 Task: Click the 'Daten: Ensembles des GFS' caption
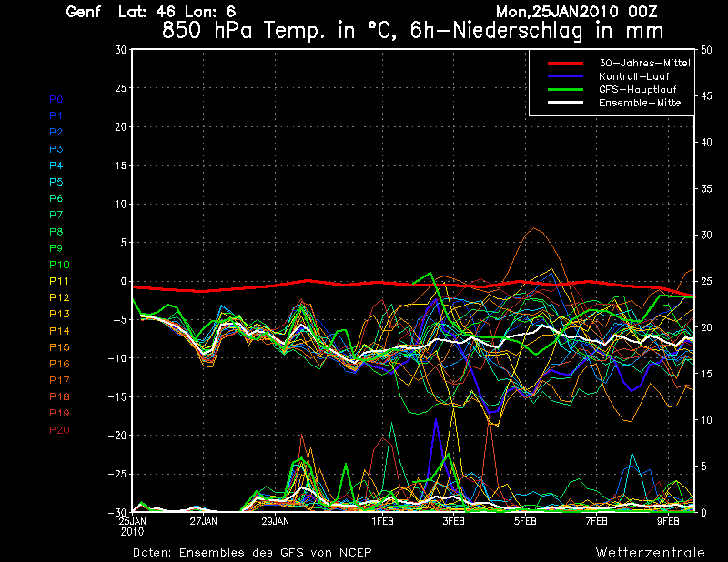252,552
